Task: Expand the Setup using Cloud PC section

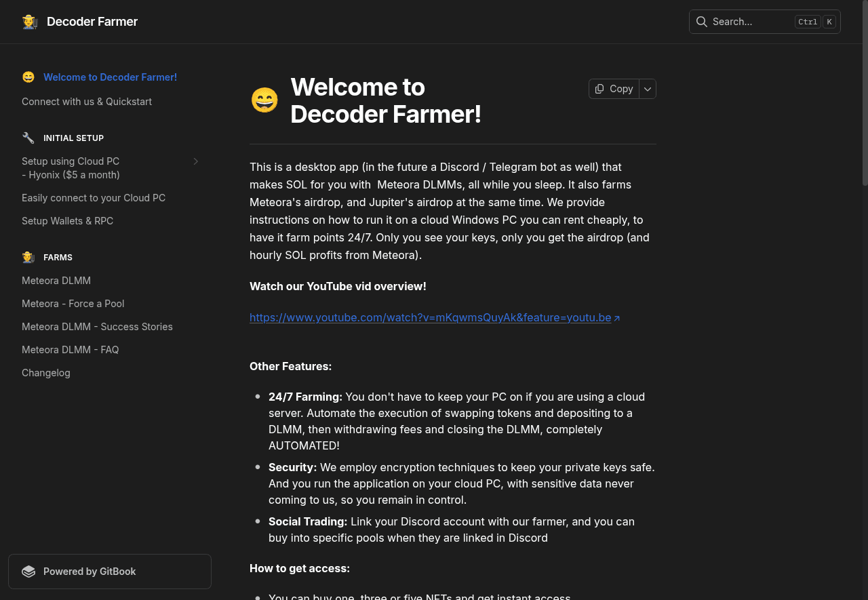Action: point(195,161)
